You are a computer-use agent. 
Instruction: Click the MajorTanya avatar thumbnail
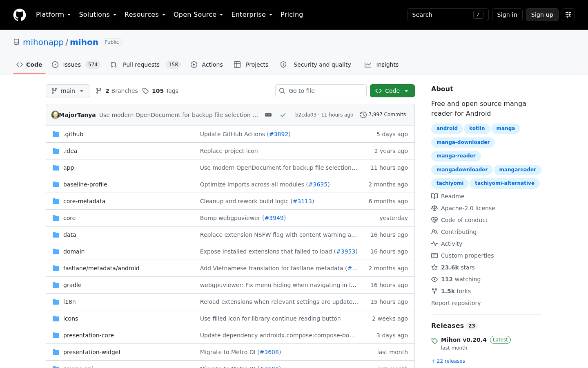55,115
